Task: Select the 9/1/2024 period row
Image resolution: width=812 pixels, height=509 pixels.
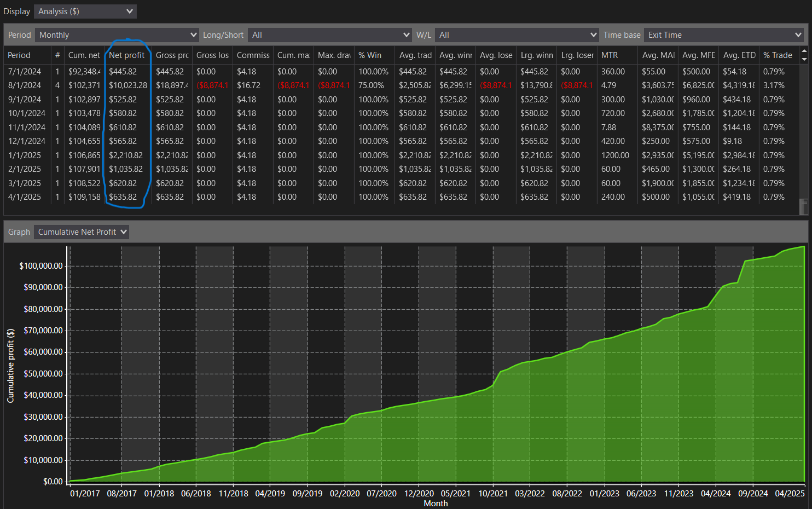Action: [402, 100]
